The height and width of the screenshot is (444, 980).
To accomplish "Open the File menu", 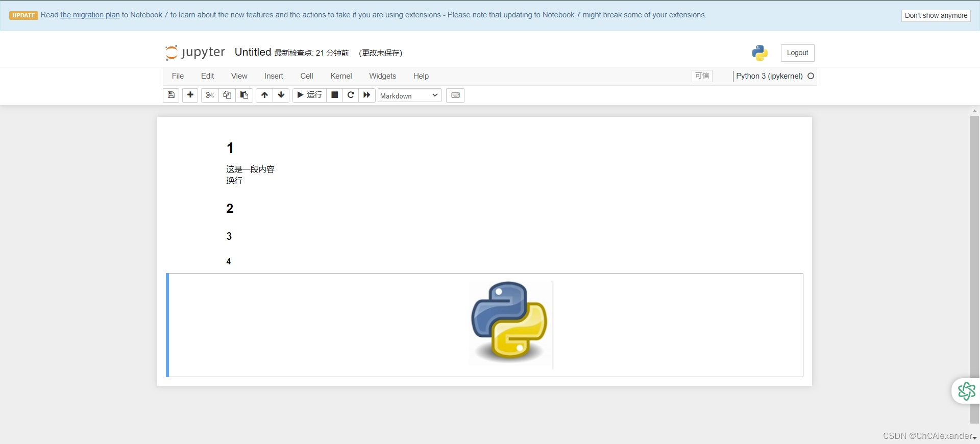I will pos(178,76).
